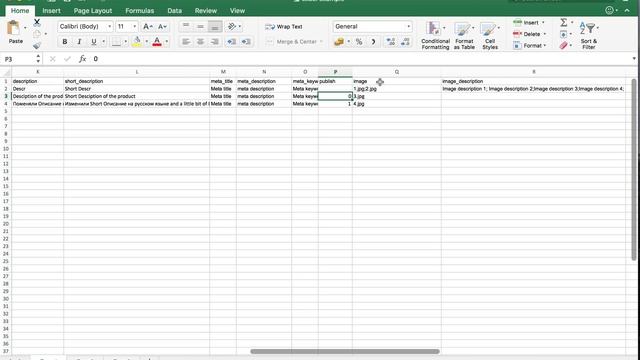The image size is (640, 360).
Task: Open Cell Styles
Action: [490, 36]
